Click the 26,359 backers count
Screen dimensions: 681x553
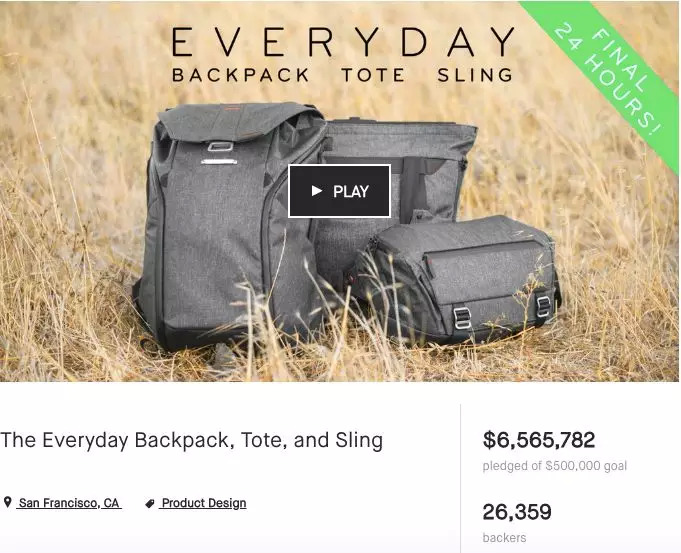pyautogui.click(x=517, y=512)
